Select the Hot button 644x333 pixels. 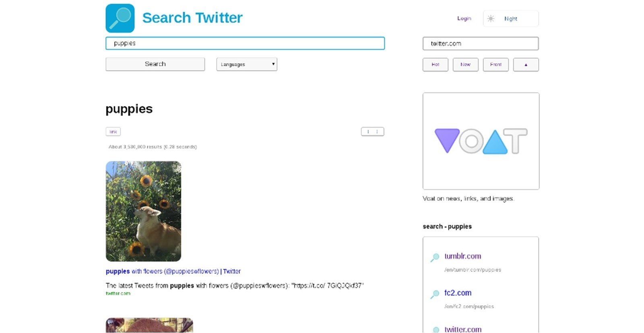(435, 65)
